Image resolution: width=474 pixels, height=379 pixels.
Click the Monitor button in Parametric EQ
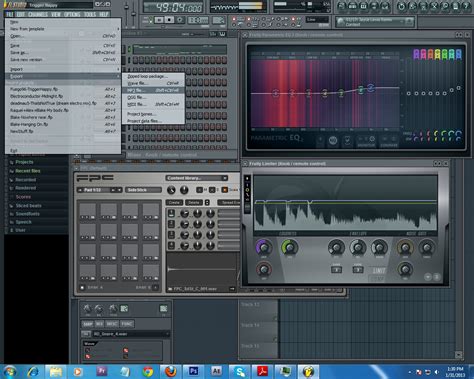click(x=366, y=141)
